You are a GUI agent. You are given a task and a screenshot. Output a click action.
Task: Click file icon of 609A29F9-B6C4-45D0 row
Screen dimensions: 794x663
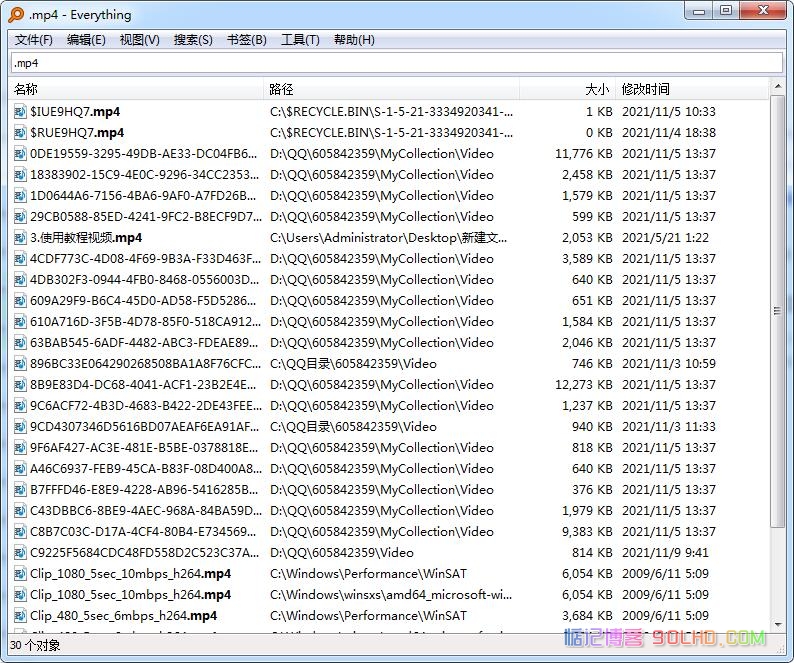pyautogui.click(x=20, y=301)
